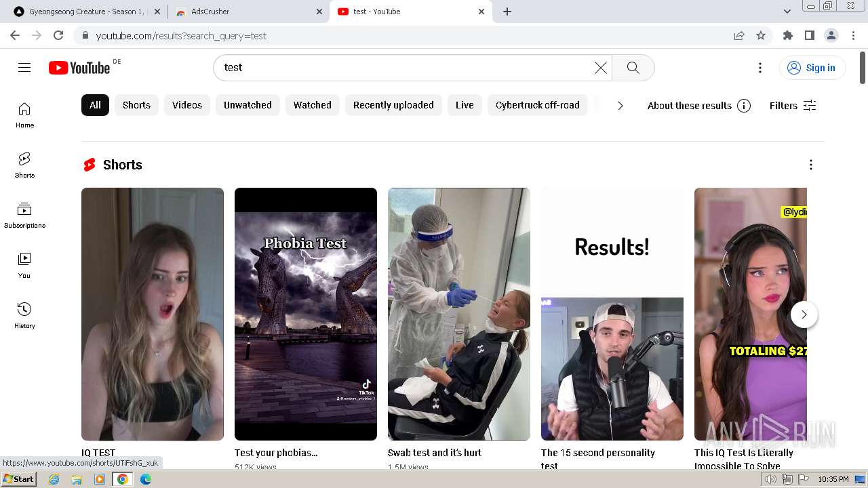This screenshot has height=488, width=868.
Task: Open Microsoft Edge from taskbar
Action: click(146, 479)
